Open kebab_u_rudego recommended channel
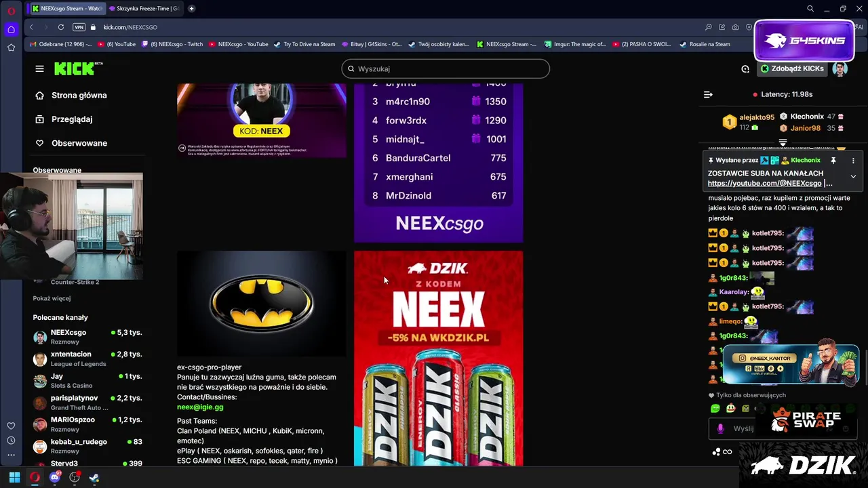The image size is (868, 488). 87,446
